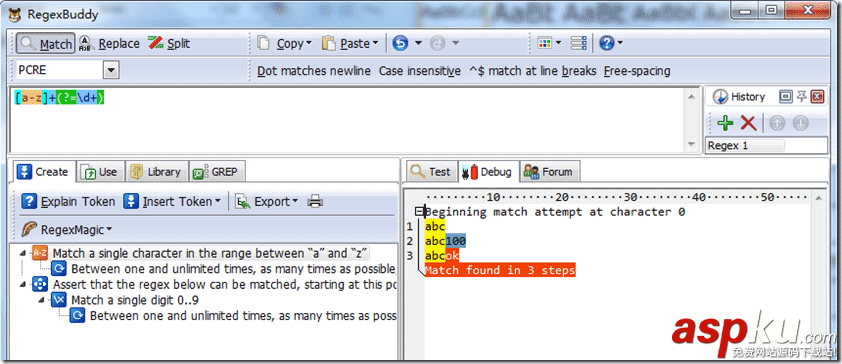Collapse the a-z character range node

tap(23, 252)
